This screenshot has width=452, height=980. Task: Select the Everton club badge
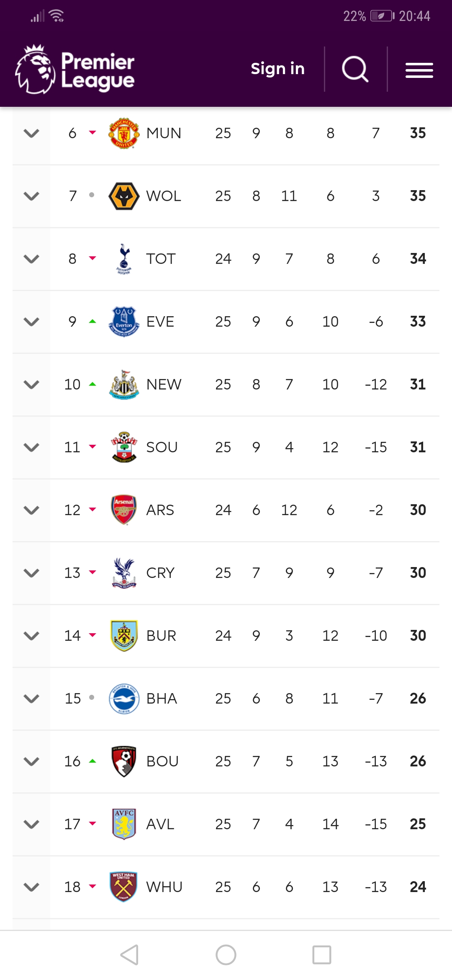point(124,322)
